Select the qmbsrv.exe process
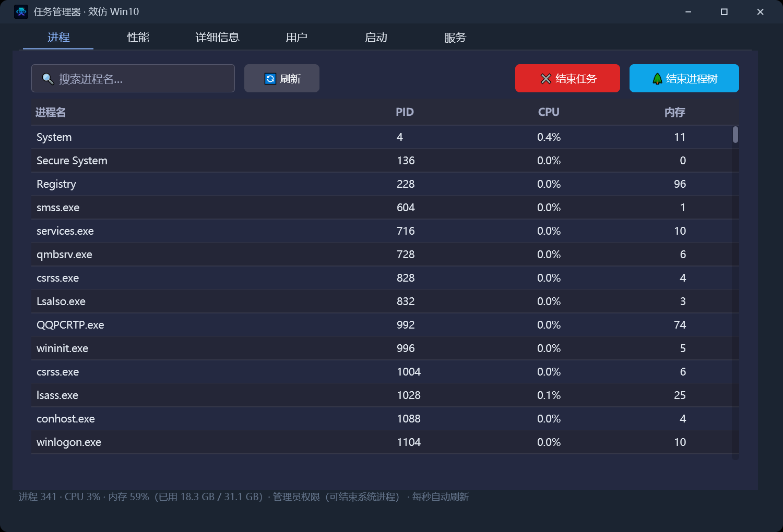Screen dimensions: 783x532 click(x=385, y=255)
